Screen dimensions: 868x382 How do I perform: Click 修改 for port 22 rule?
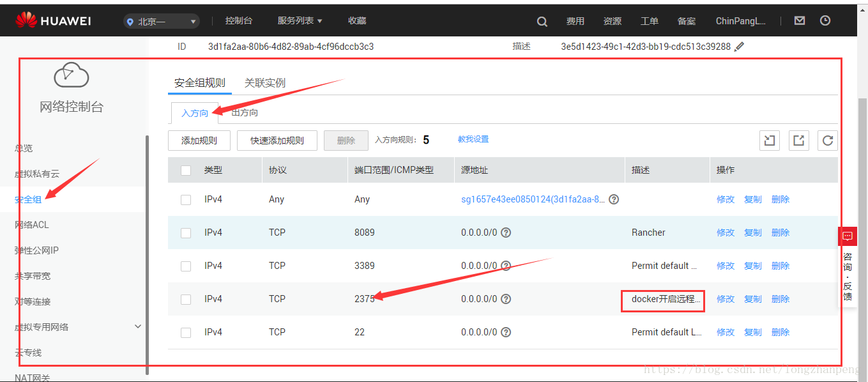(726, 332)
